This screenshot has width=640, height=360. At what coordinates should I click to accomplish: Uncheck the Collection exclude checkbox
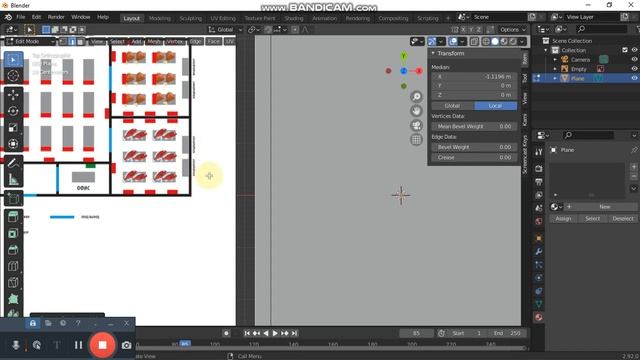pos(625,50)
